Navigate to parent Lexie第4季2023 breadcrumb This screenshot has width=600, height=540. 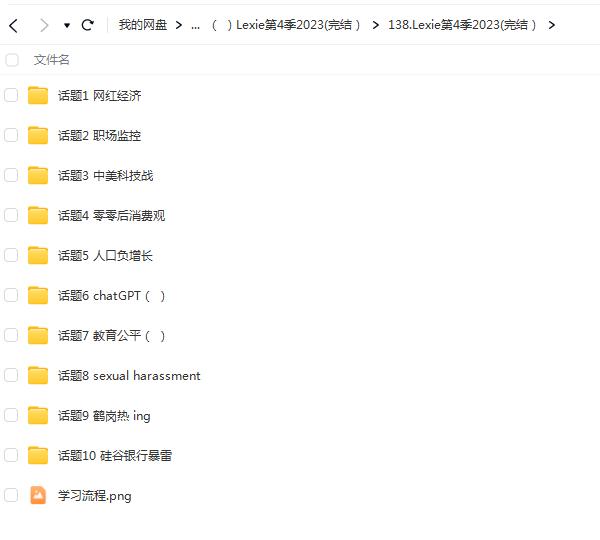point(286,25)
